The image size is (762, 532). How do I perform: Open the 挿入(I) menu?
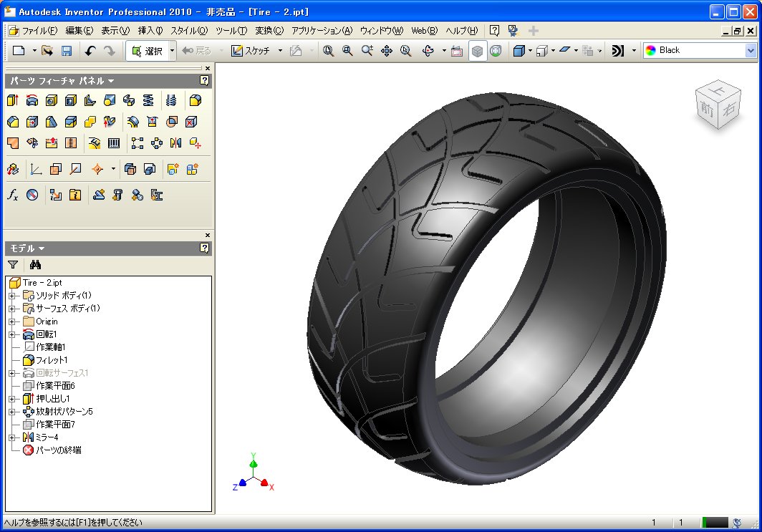150,31
